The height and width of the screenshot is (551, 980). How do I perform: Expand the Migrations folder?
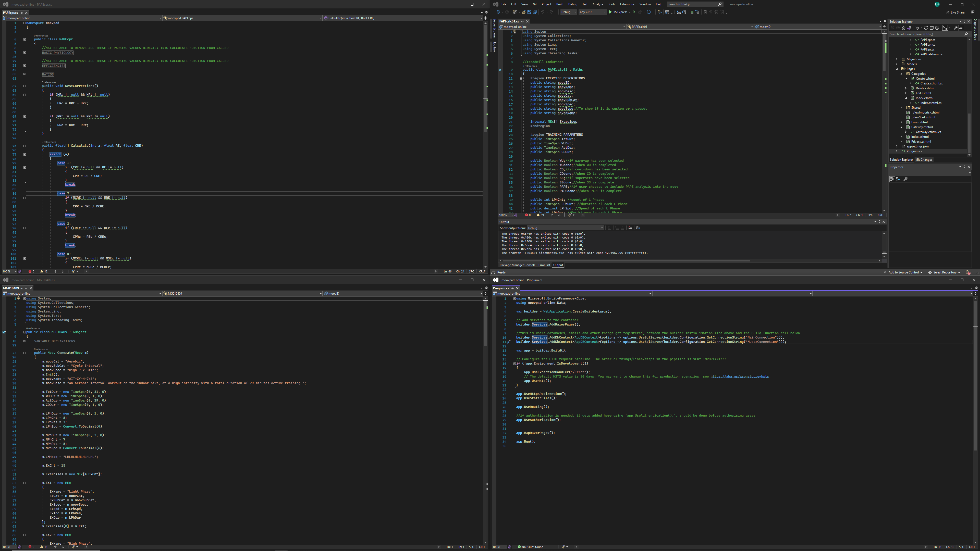[x=897, y=59]
